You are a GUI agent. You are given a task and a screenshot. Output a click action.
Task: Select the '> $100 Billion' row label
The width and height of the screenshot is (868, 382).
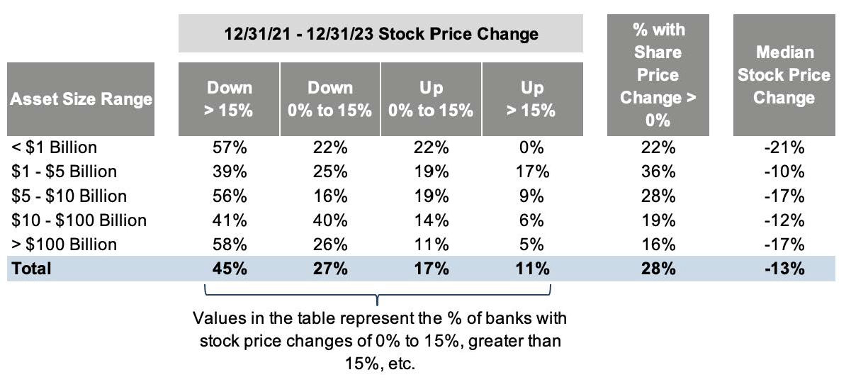[64, 245]
